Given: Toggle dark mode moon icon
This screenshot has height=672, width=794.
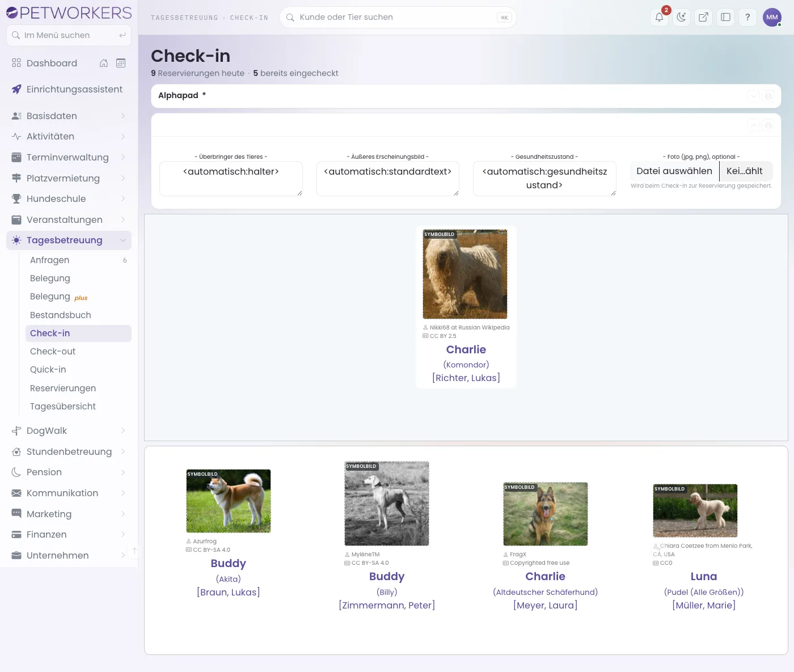Looking at the screenshot, I should click(x=681, y=17).
